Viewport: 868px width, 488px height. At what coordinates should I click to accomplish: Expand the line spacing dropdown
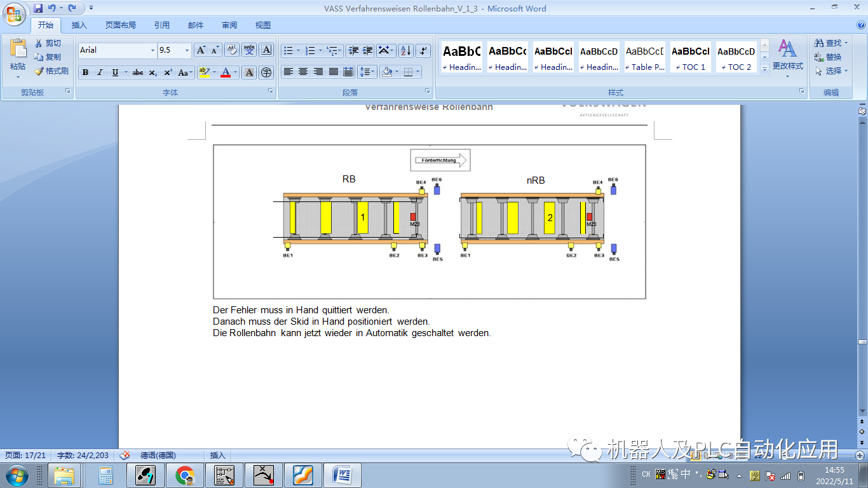(366, 72)
